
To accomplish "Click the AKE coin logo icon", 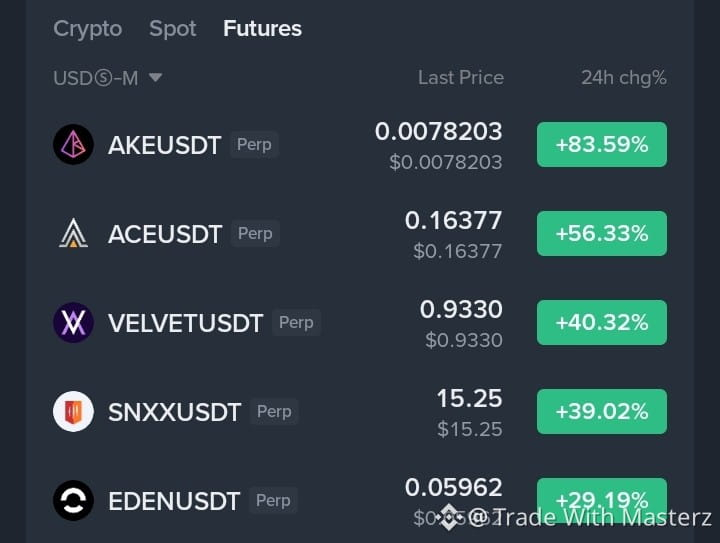I will click(73, 145).
